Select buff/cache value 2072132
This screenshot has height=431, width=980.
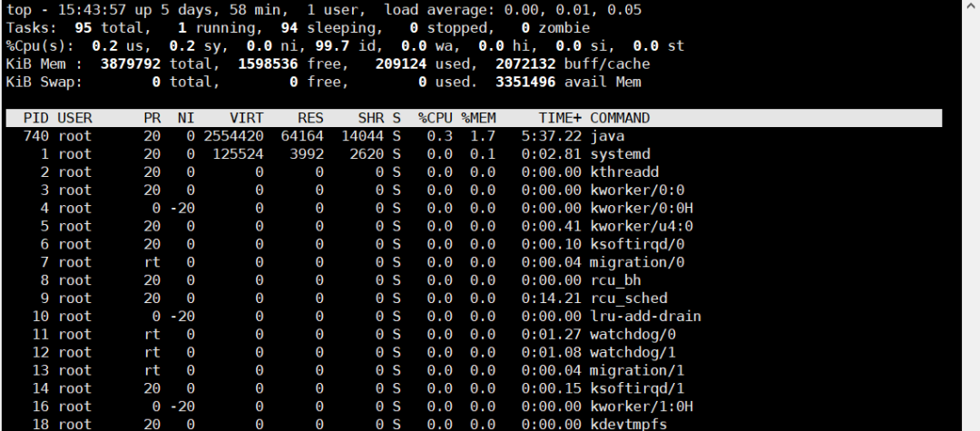[x=525, y=64]
